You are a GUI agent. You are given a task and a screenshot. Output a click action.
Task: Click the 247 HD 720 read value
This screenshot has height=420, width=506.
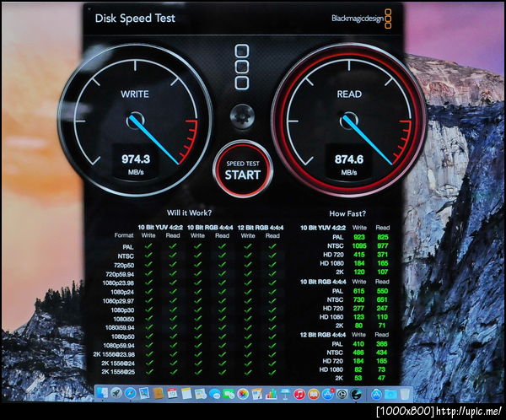coord(382,309)
